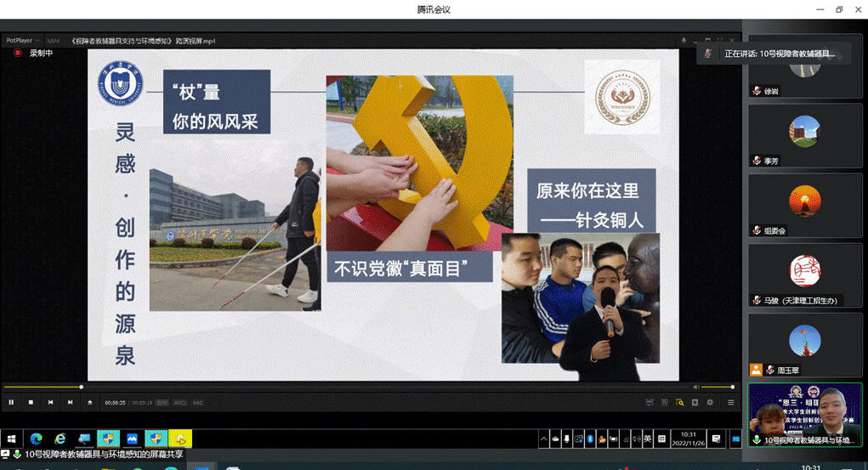Adjust the PotPlayer volume slider
Image resolution: width=868 pixels, height=470 pixels.
[x=718, y=388]
